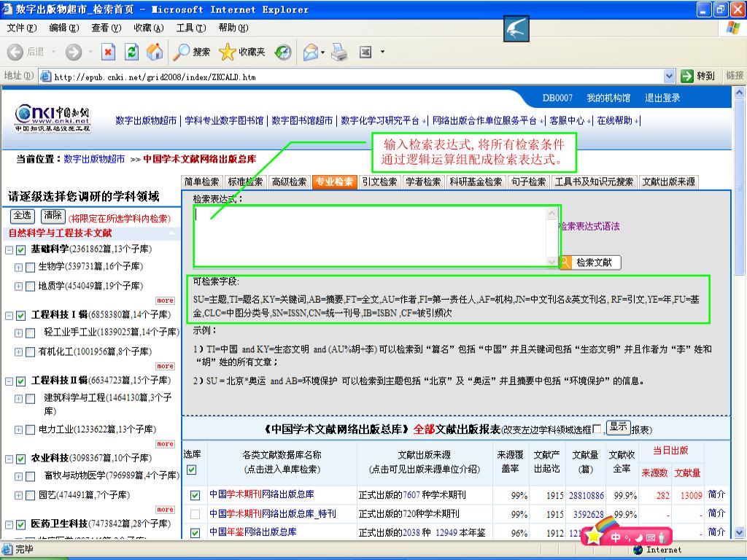Click the page's vertical scrollbar down arrow
This screenshot has width=747, height=560.
(740, 532)
